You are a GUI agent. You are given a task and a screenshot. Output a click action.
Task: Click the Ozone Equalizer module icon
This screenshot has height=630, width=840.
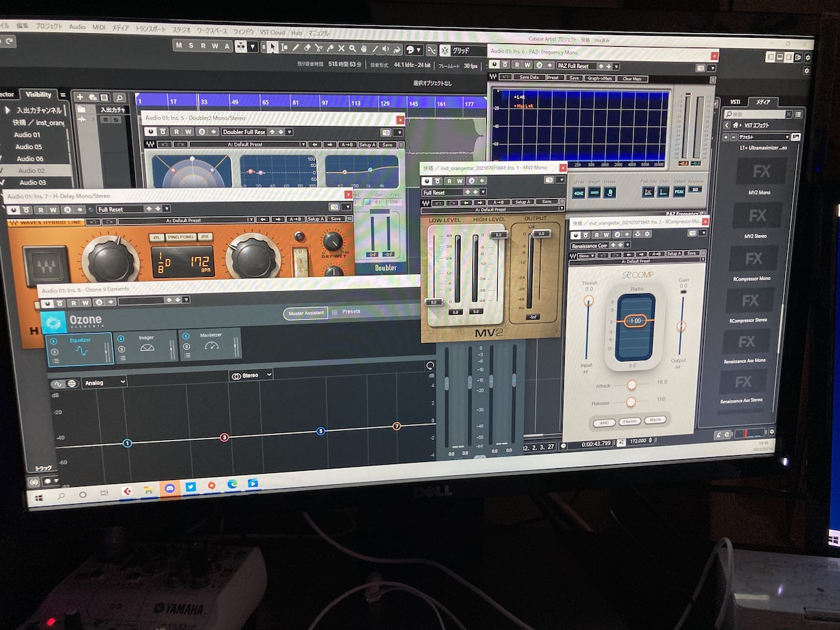click(81, 350)
